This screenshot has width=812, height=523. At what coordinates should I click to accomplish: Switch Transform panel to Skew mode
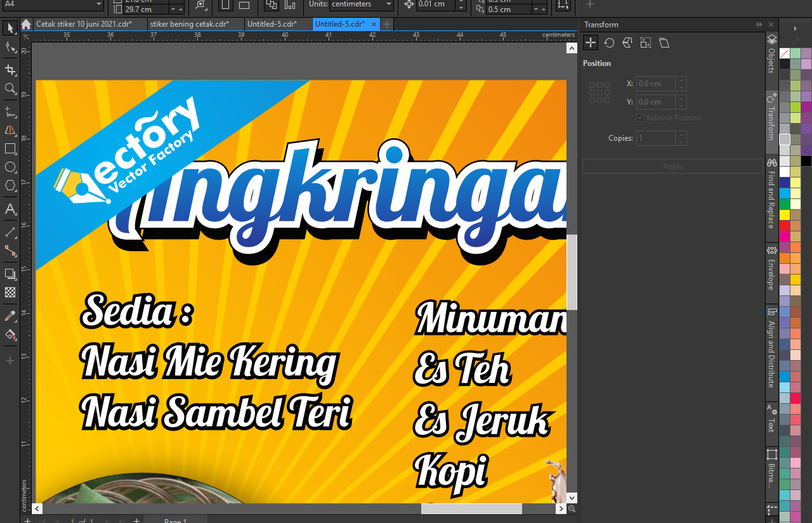tap(664, 42)
